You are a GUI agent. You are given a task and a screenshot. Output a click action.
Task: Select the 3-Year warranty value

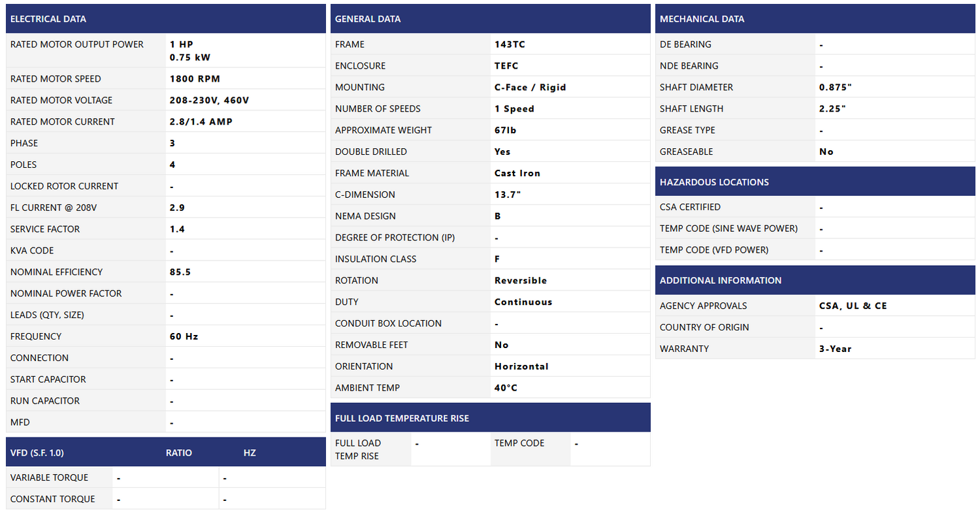tap(835, 349)
